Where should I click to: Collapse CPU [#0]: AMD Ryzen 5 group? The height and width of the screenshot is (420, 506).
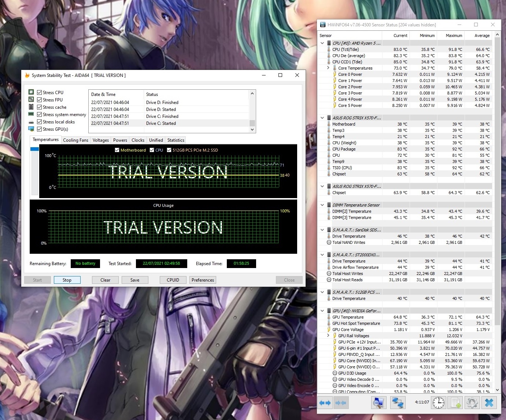pos(322,43)
